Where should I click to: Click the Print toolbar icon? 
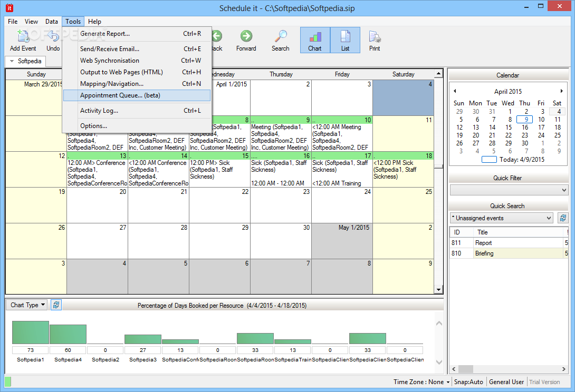[375, 36]
